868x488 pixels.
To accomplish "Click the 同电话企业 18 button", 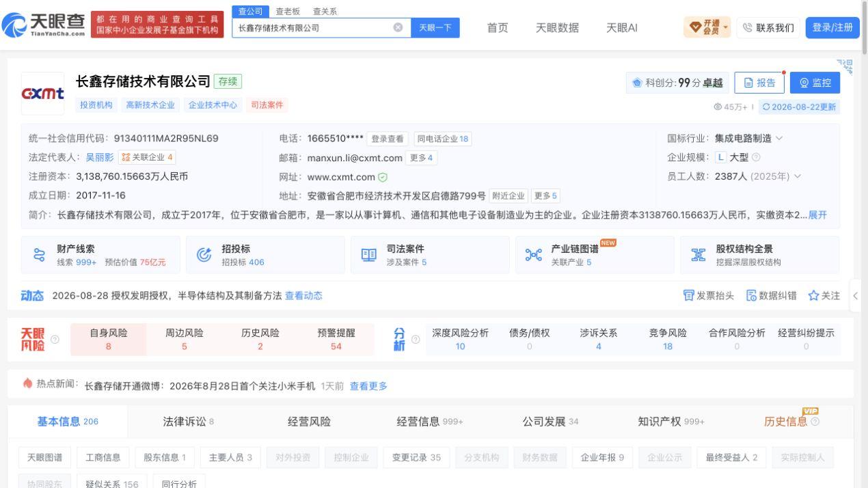I will pyautogui.click(x=443, y=139).
